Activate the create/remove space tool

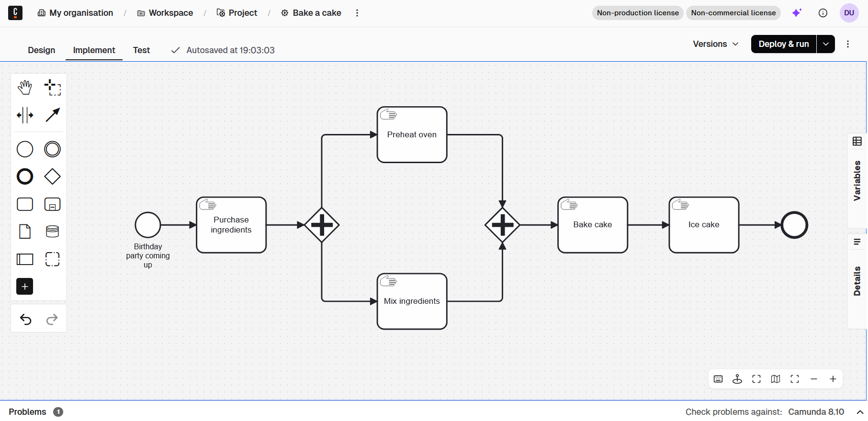pyautogui.click(x=25, y=115)
